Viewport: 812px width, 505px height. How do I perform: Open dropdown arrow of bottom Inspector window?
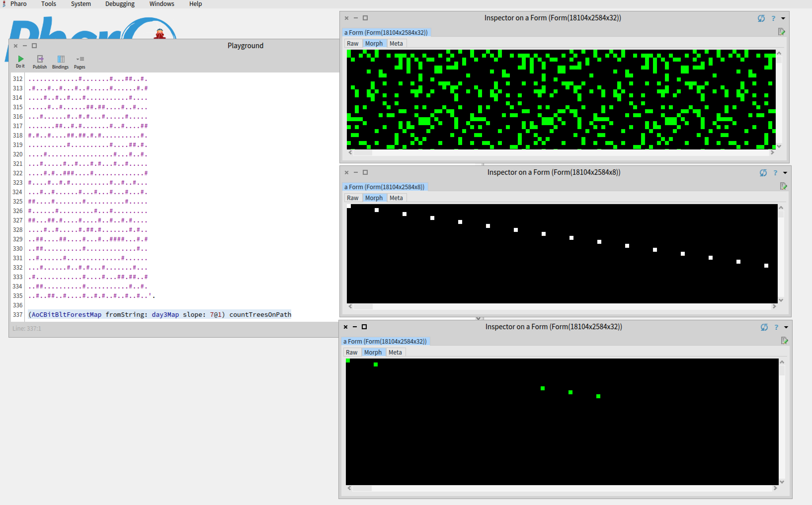[786, 327]
